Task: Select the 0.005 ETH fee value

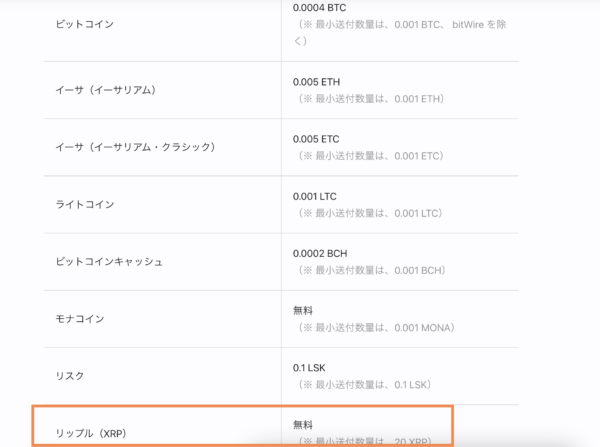Action: click(x=316, y=82)
